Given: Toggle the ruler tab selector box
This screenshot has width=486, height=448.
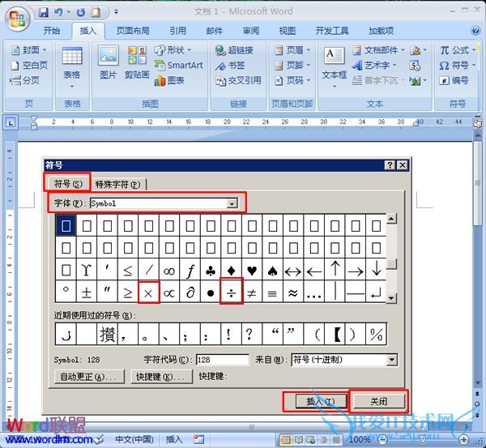Looking at the screenshot, I should coord(11,122).
